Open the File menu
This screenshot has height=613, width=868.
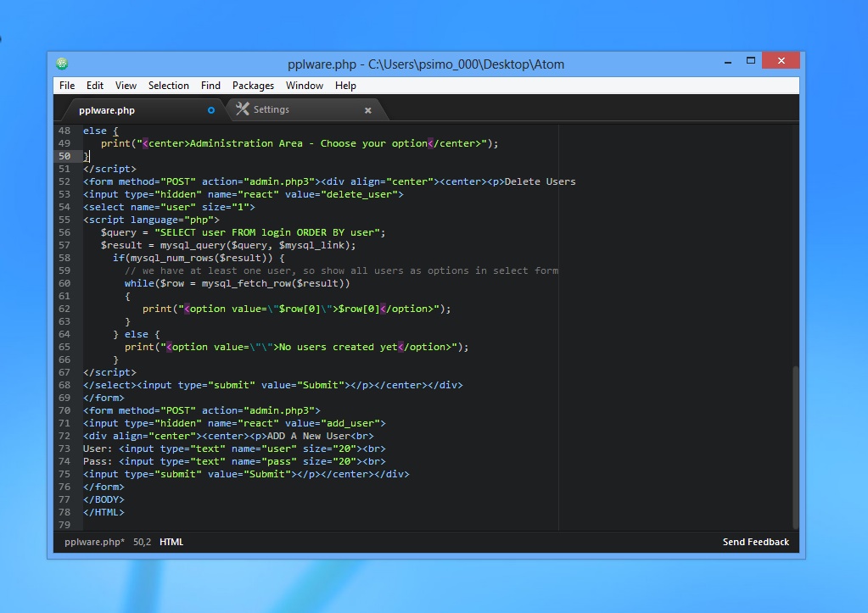[67, 85]
